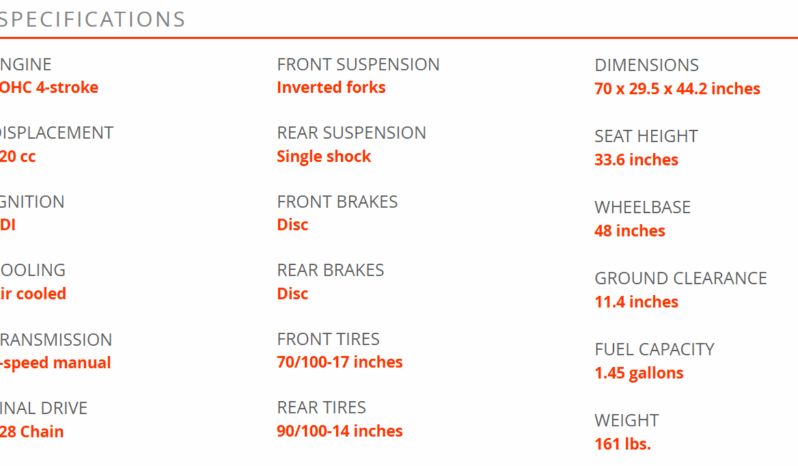Click the 48 inches wheelbase value
The height and width of the screenshot is (466, 798).
click(x=630, y=231)
